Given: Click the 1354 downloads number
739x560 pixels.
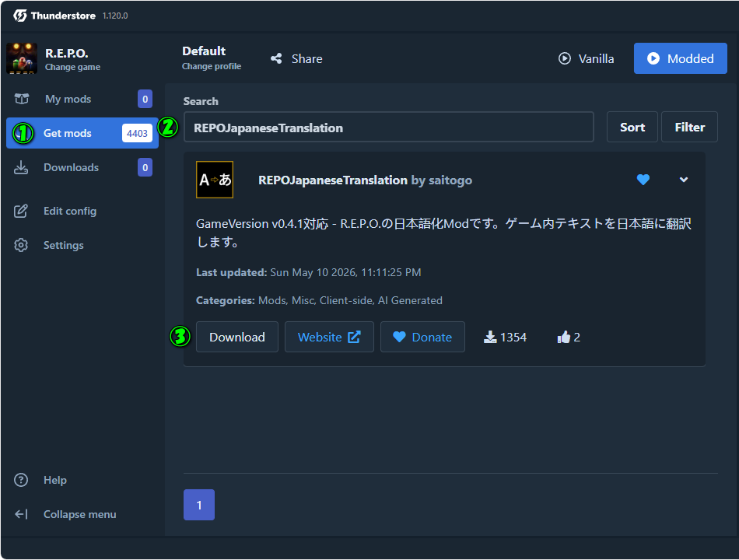Looking at the screenshot, I should click(513, 337).
